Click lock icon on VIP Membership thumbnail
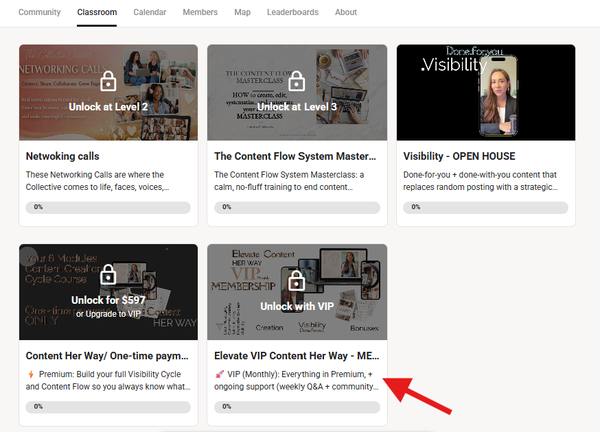The image size is (600, 432). point(297,278)
